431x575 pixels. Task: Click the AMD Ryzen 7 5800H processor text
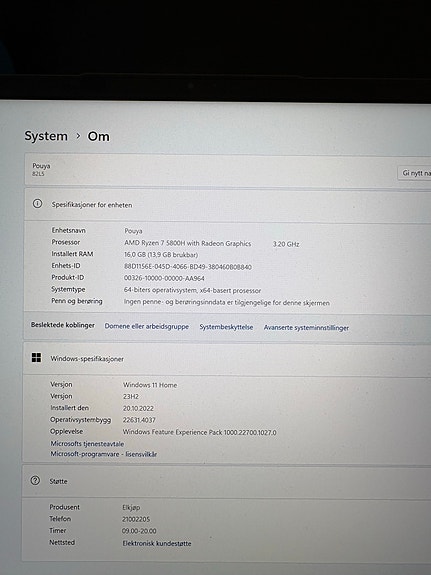pyautogui.click(x=187, y=243)
